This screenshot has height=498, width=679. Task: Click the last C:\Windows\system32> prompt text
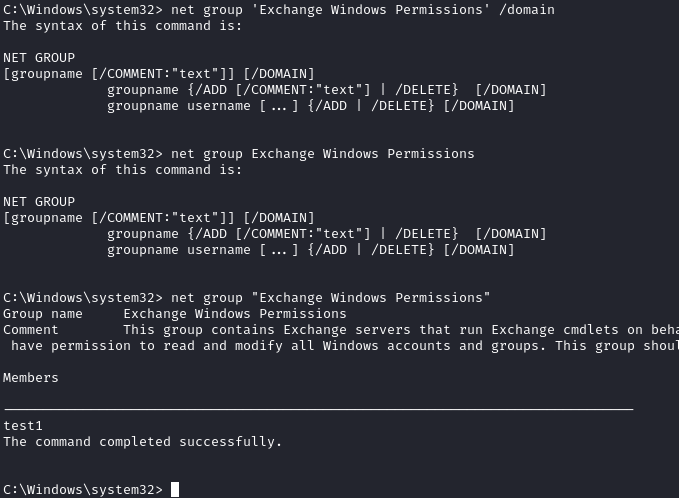(82, 490)
